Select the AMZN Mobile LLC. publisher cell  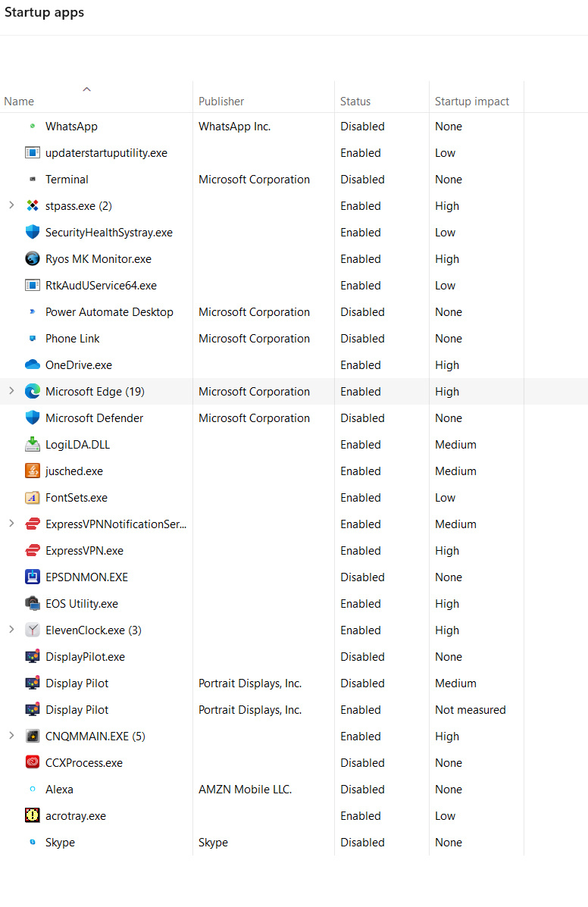(246, 789)
